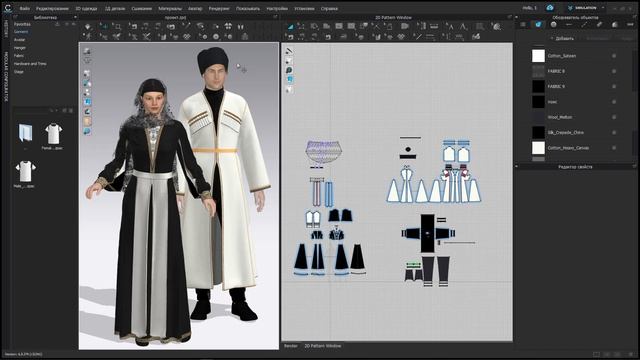Screen dimensions: 640x360
Task: Switch to the Render tab
Action: point(291,346)
